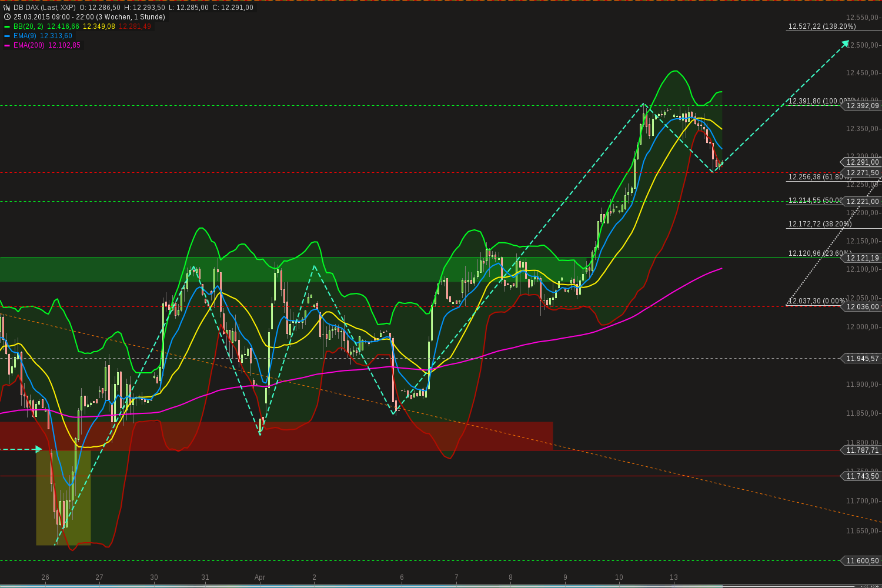
Task: Select the EMA(200) indicator label
Action: click(x=29, y=45)
